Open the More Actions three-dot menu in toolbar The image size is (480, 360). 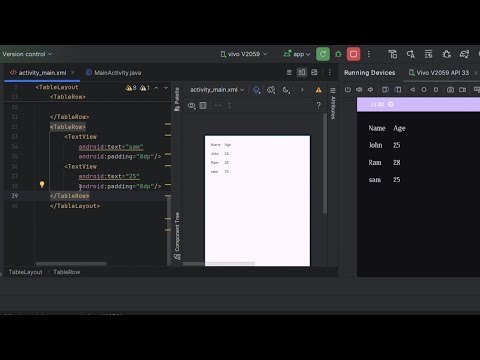pos(369,54)
